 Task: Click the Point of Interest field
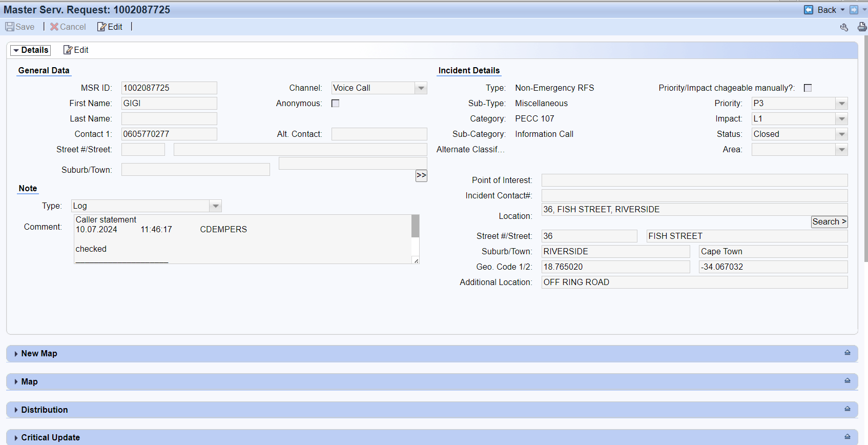(694, 180)
